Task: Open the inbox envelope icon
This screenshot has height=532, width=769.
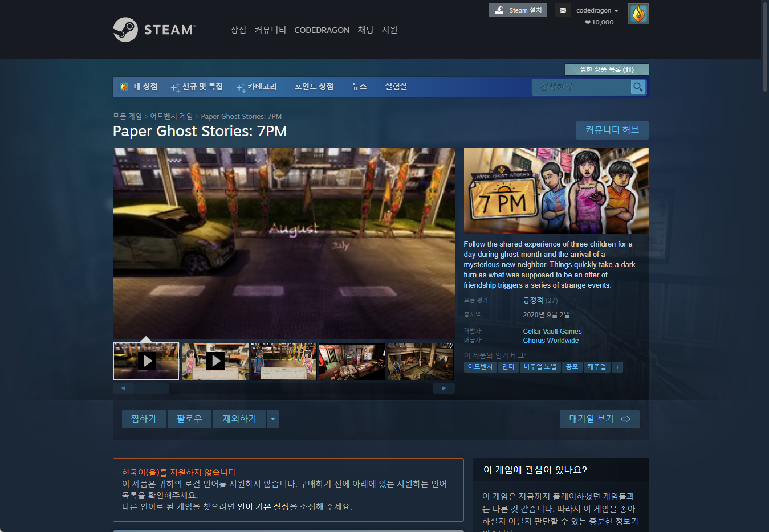Action: point(563,10)
